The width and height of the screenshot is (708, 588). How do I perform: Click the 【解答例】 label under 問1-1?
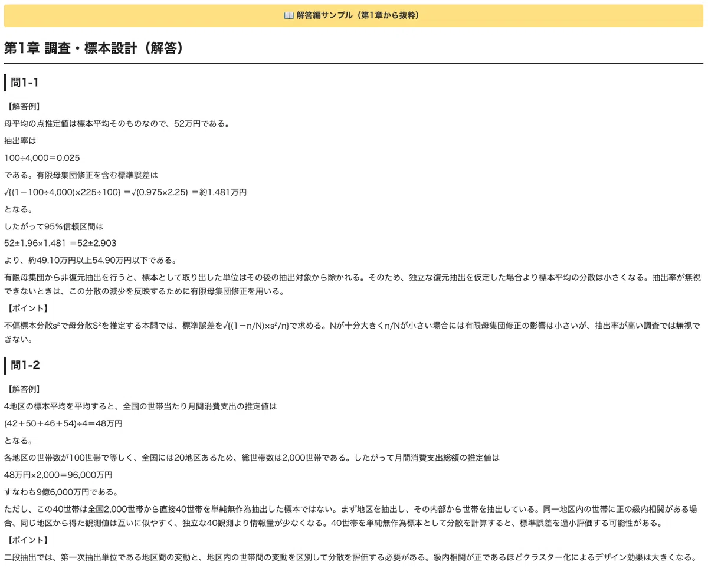[x=23, y=107]
